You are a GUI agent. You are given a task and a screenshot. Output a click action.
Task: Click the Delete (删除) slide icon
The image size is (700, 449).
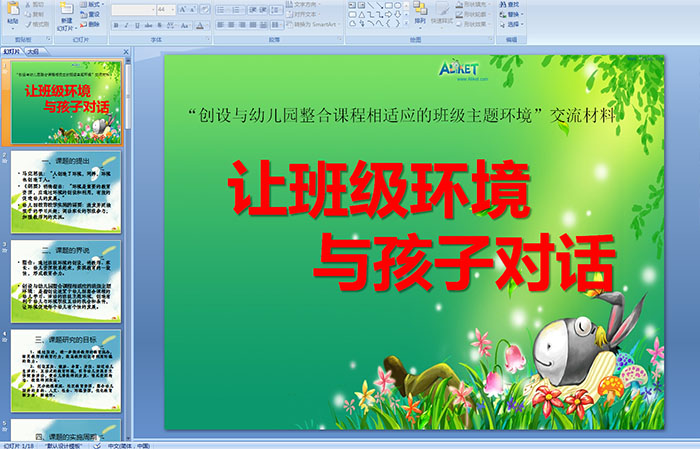click(83, 24)
